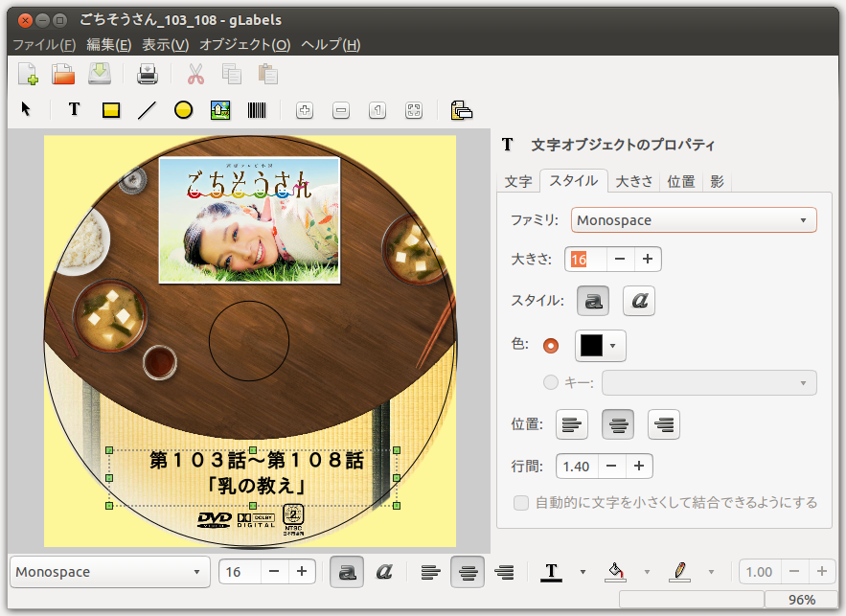846x616 pixels.
Task: Choose the image insert tool
Action: [220, 110]
